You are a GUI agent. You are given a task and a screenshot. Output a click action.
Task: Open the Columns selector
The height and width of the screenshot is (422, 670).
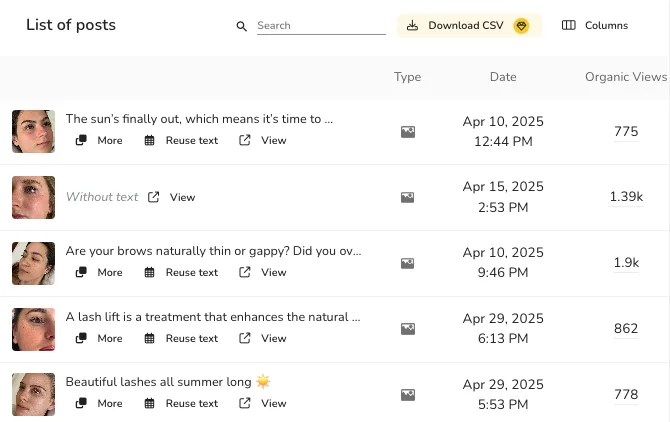tap(595, 26)
